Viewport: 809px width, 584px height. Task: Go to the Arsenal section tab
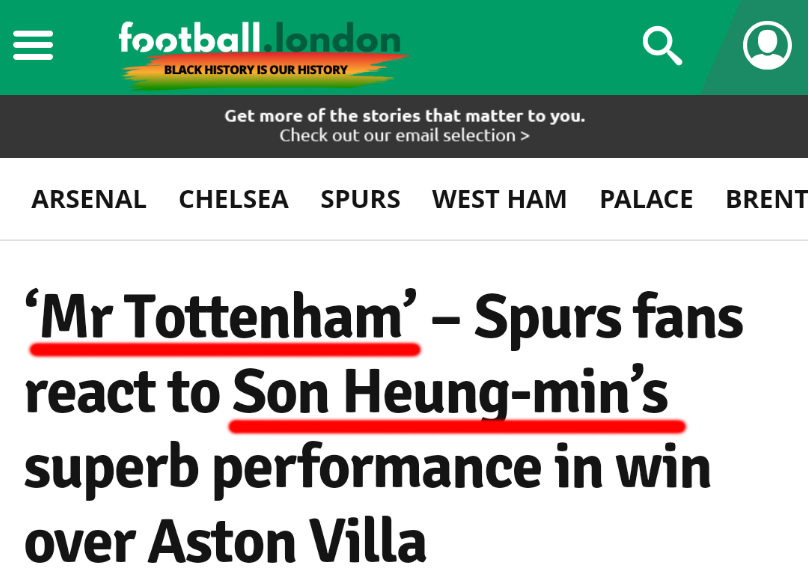click(89, 199)
